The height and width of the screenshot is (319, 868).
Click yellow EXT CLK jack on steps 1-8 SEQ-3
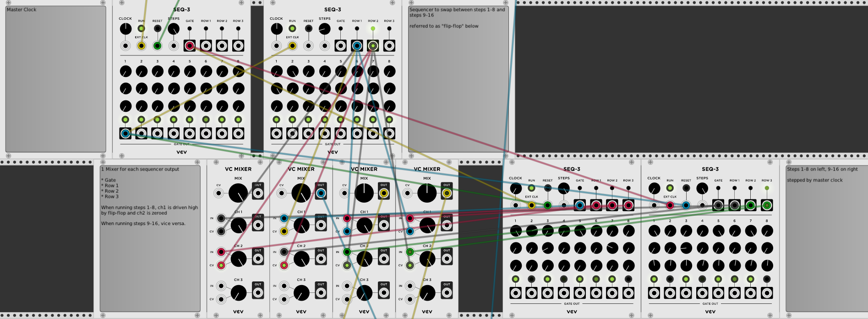[x=531, y=205]
